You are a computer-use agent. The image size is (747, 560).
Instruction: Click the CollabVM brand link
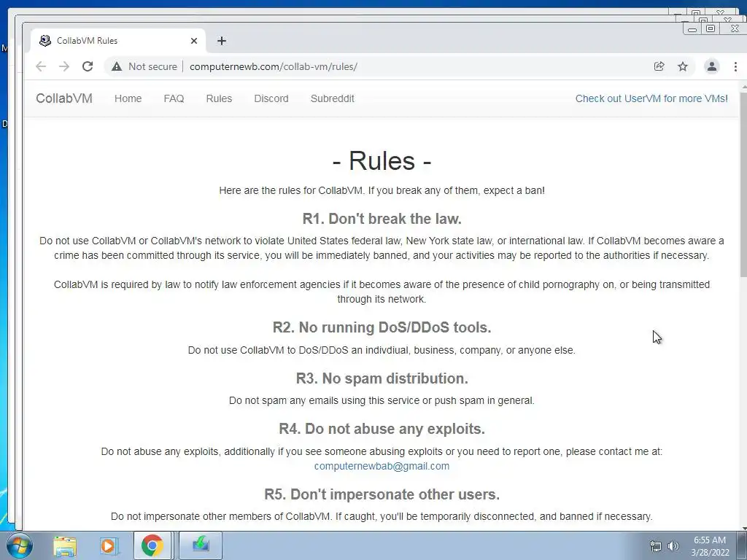[x=64, y=98]
